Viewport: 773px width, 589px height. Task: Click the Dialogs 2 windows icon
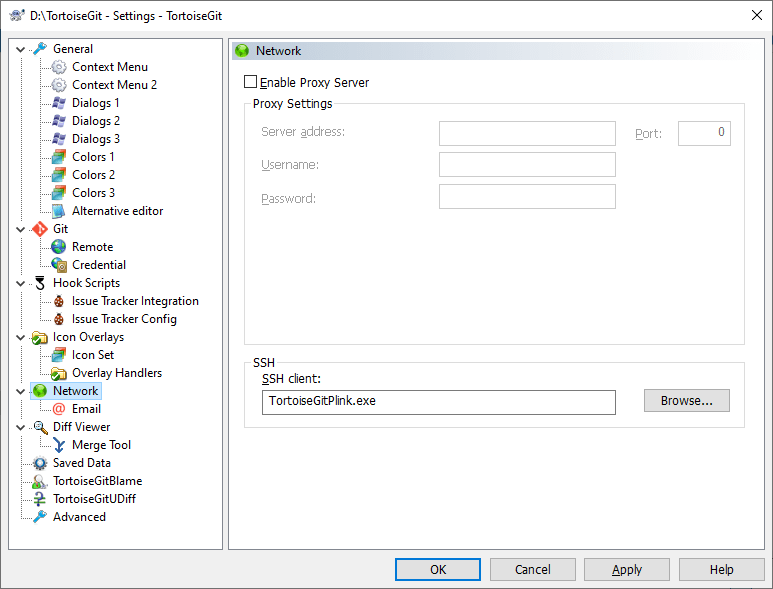click(x=59, y=121)
